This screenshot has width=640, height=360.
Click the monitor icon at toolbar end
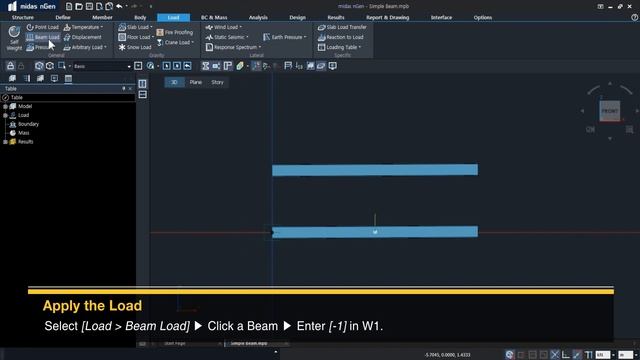click(x=333, y=66)
